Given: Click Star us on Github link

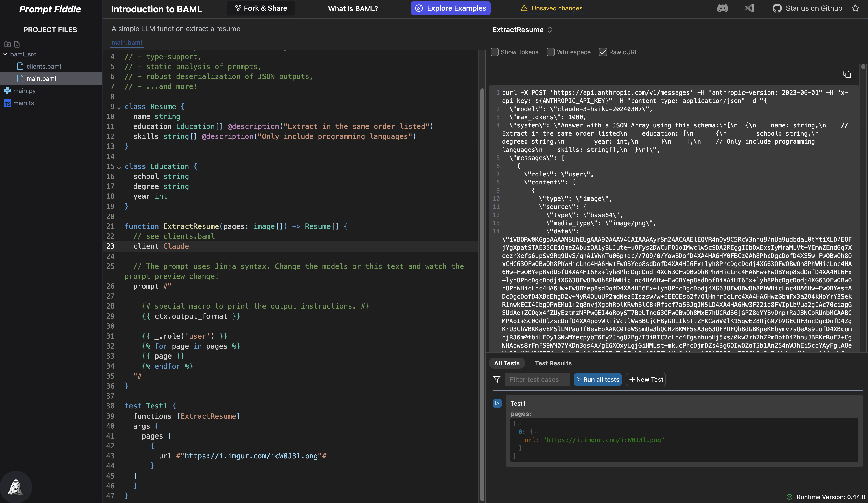Looking at the screenshot, I should click(813, 8).
